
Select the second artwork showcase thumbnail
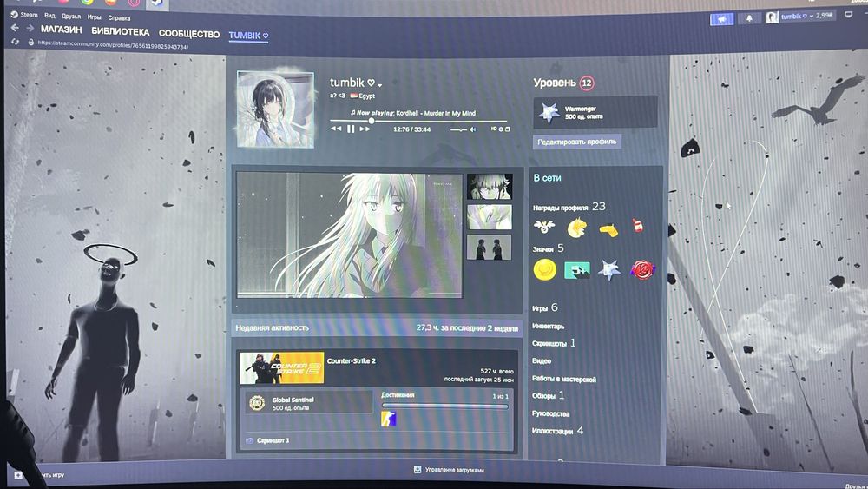[490, 217]
